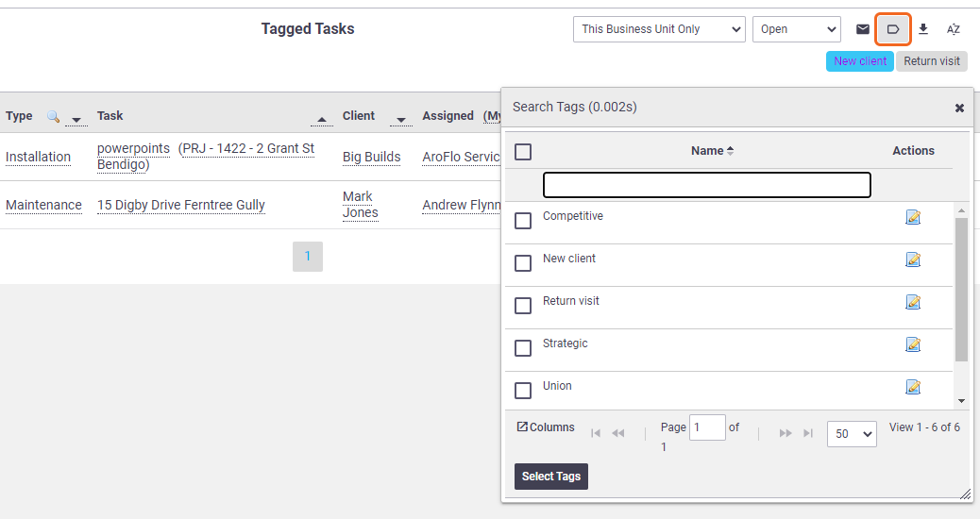Check the New client tag checkbox
The width and height of the screenshot is (980, 519).
(x=523, y=263)
